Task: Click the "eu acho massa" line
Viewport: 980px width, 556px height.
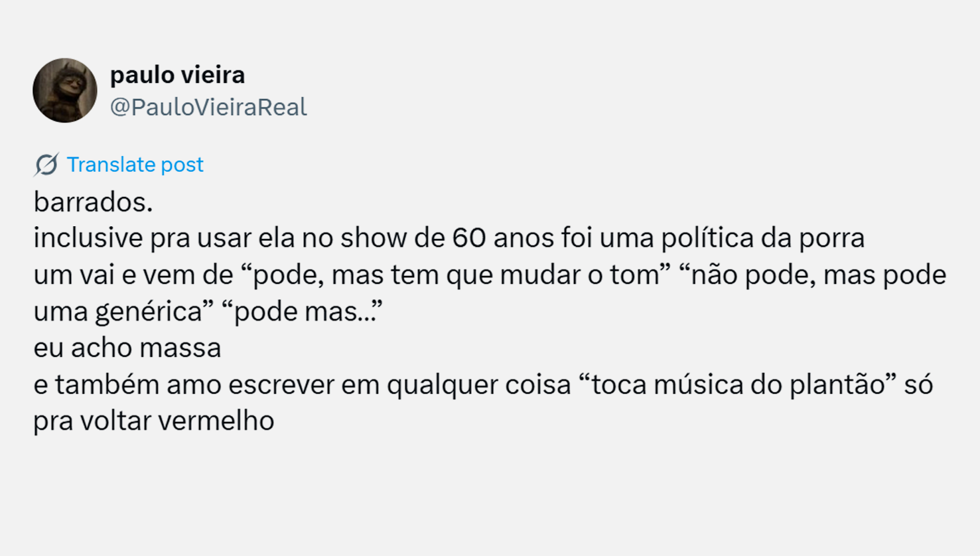Action: pyautogui.click(x=127, y=348)
